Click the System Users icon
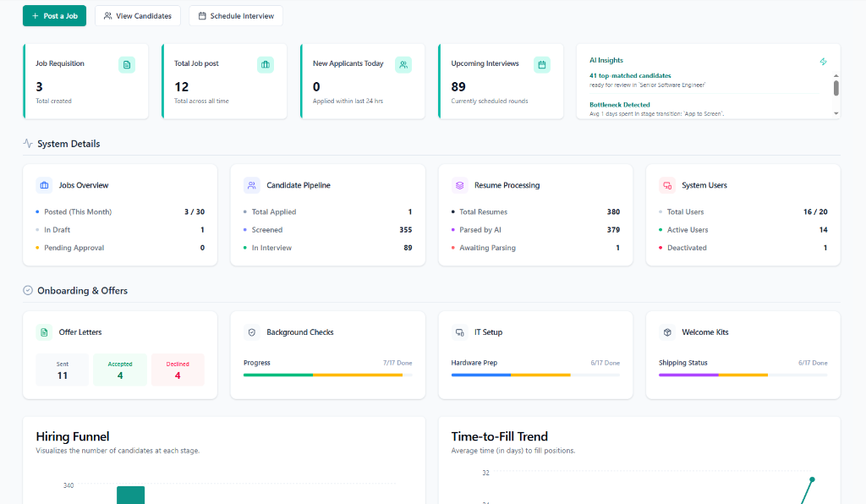866x504 pixels. click(x=667, y=185)
